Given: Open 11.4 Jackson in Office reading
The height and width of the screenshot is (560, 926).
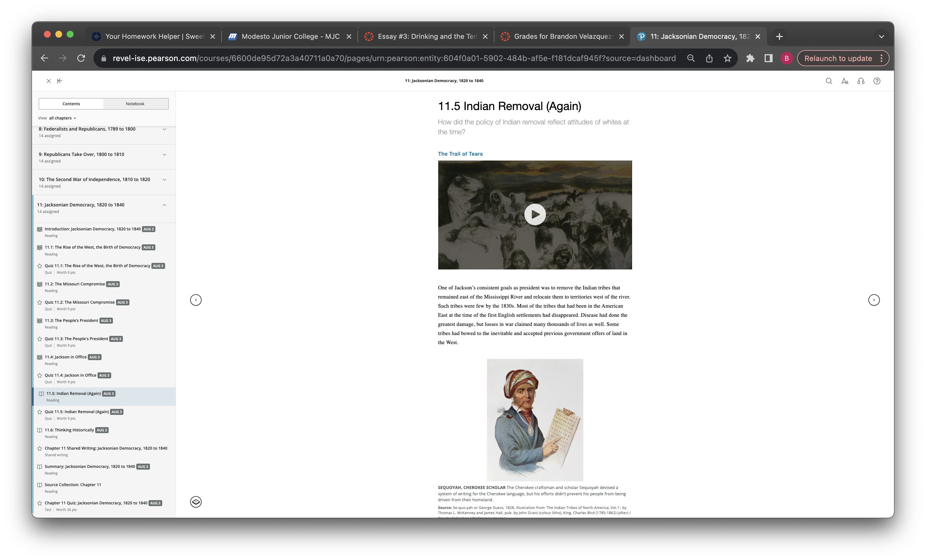Looking at the screenshot, I should [66, 357].
